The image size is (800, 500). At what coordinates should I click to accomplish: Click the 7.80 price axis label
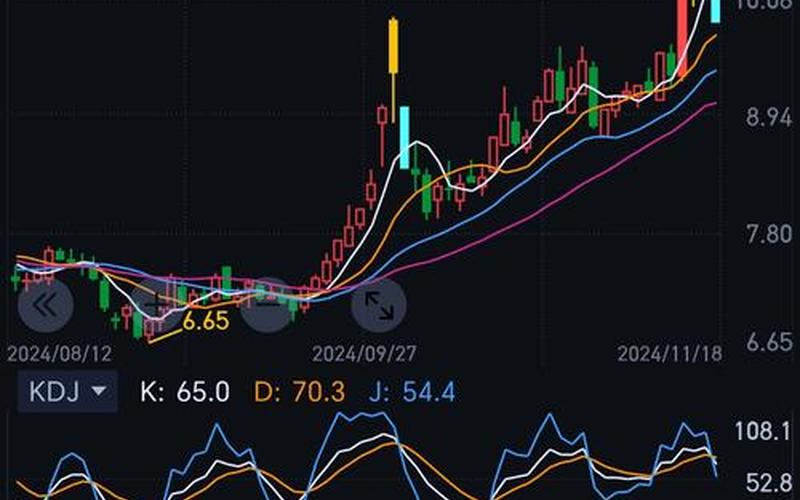[768, 234]
